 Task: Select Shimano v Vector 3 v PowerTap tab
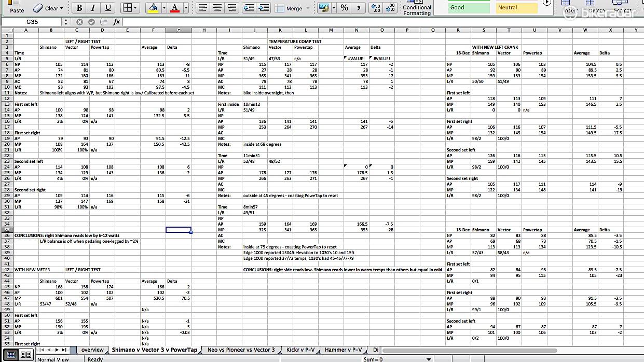155,350
